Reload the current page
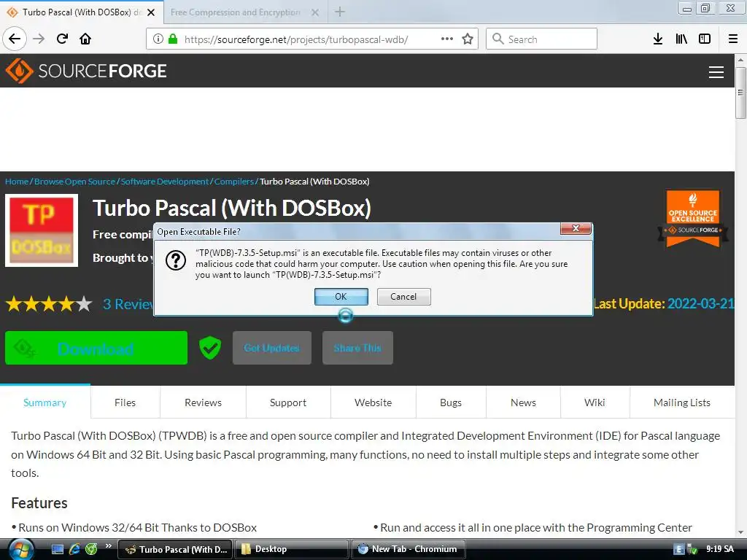This screenshot has width=747, height=560. [62, 39]
